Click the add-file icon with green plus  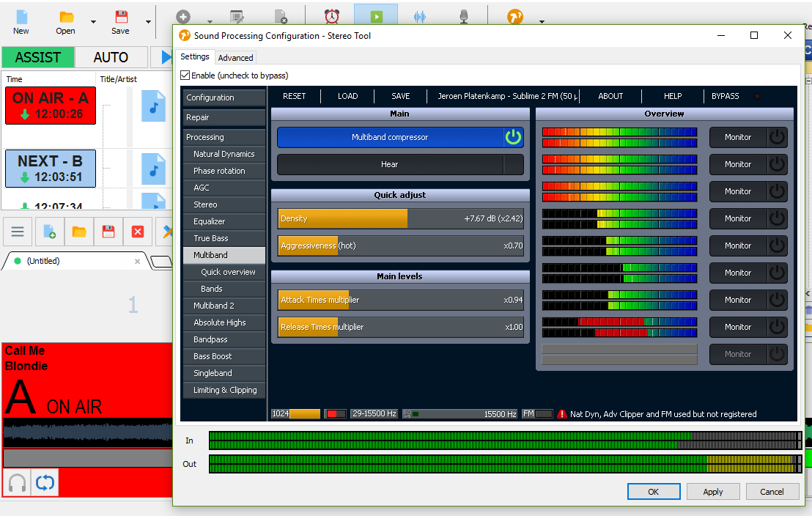[50, 232]
